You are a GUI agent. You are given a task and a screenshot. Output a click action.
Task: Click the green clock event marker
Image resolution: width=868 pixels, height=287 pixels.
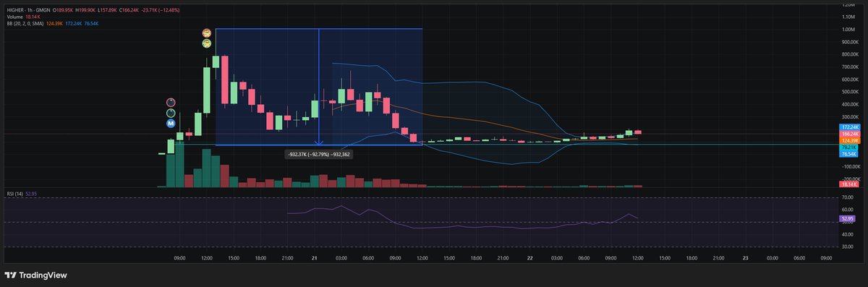[x=171, y=113]
